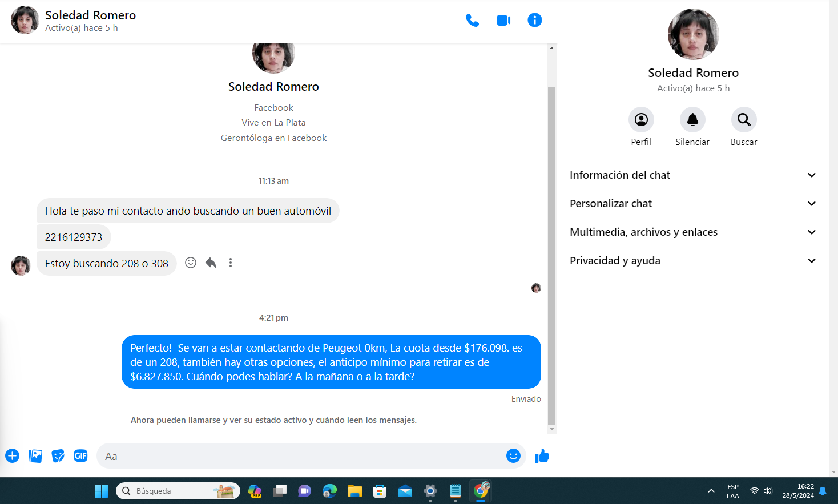838x504 pixels.
Task: Choose a sticker to send
Action: pos(58,456)
